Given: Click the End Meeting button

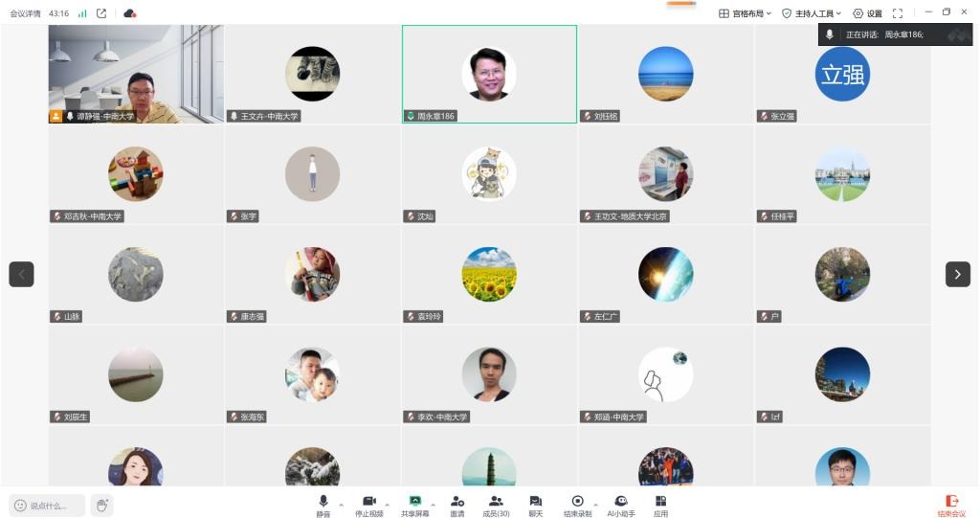Looking at the screenshot, I should [x=951, y=505].
